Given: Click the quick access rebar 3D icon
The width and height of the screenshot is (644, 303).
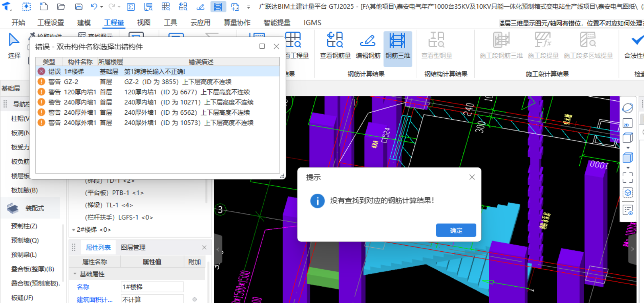Looking at the screenshot, I should click(218, 7).
